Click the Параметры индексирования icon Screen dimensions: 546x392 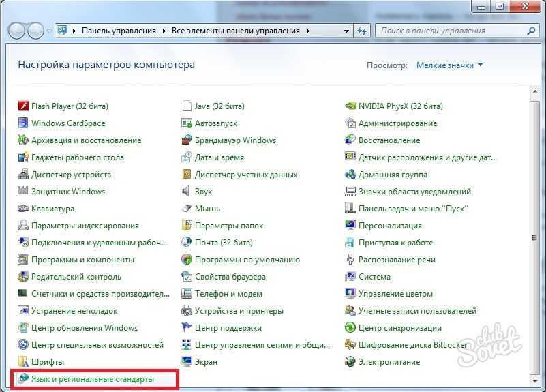tap(23, 225)
